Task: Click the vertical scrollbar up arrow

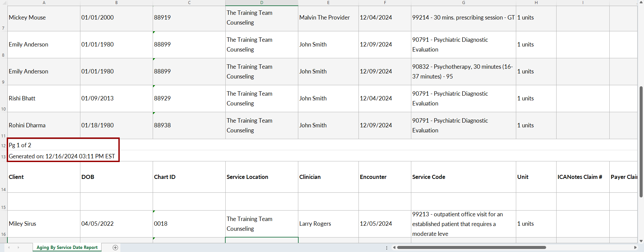Action: (641, 2)
